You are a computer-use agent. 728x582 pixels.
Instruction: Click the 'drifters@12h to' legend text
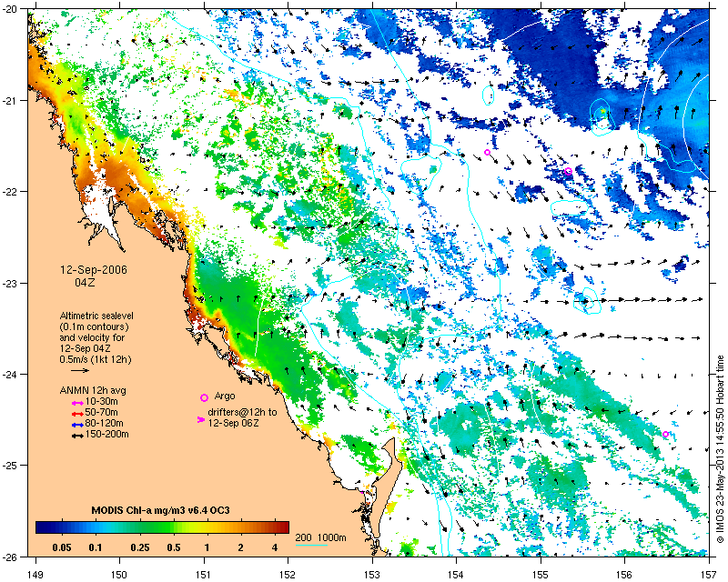(242, 412)
